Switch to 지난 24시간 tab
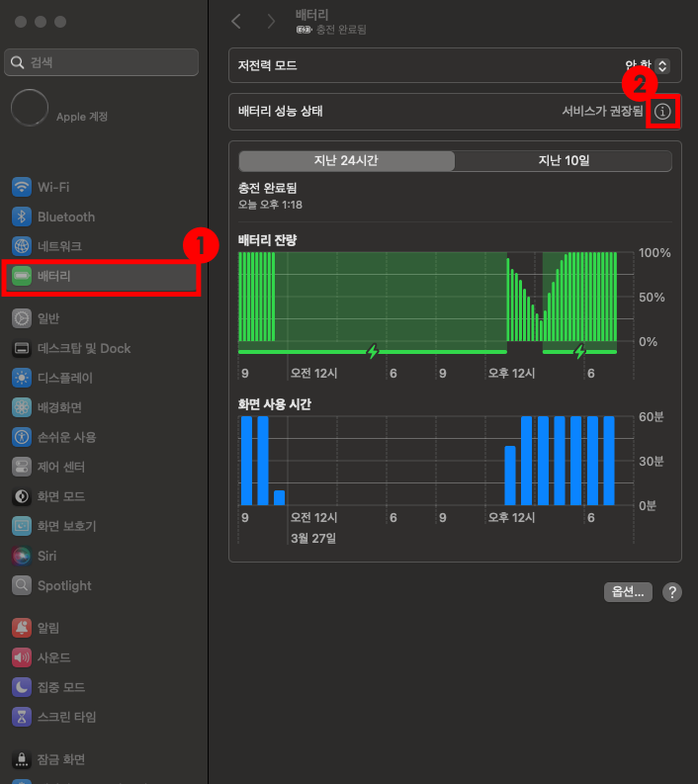Image resolution: width=698 pixels, height=784 pixels. pos(346,161)
